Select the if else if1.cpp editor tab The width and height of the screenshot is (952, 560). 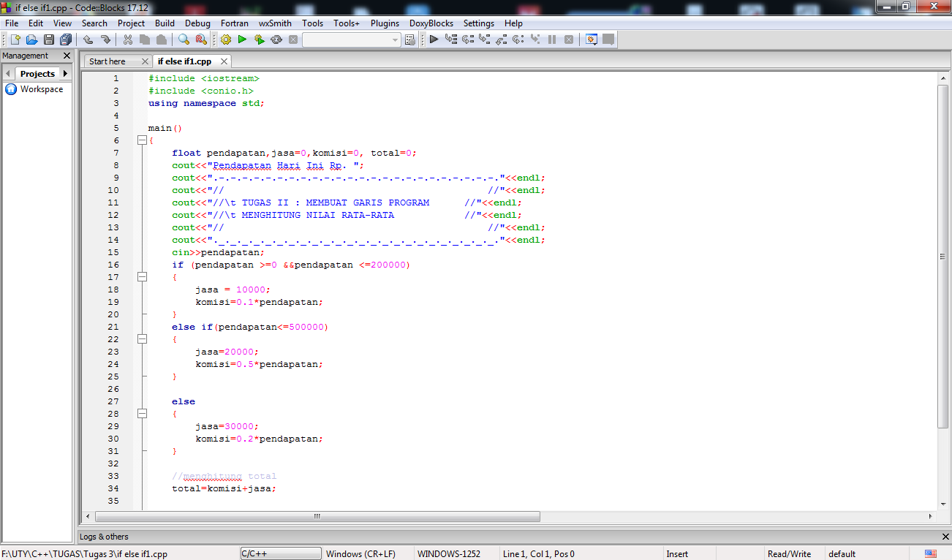coord(184,61)
